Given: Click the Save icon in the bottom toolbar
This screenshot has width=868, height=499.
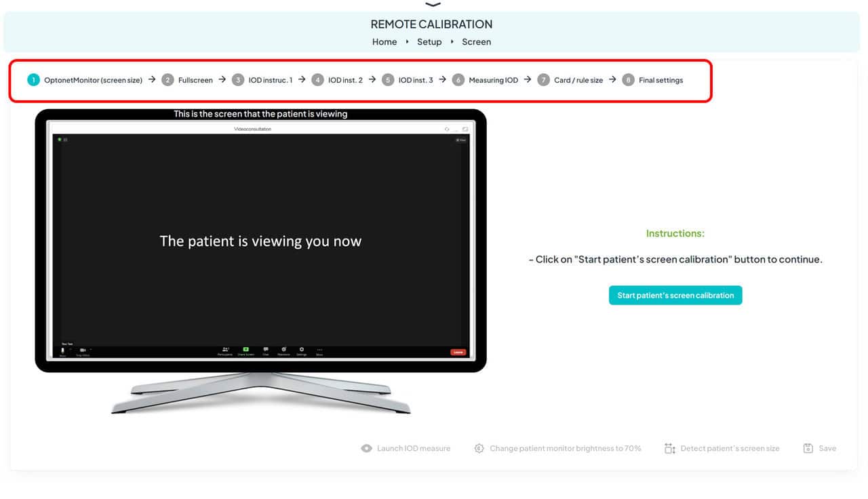Looking at the screenshot, I should (x=807, y=448).
